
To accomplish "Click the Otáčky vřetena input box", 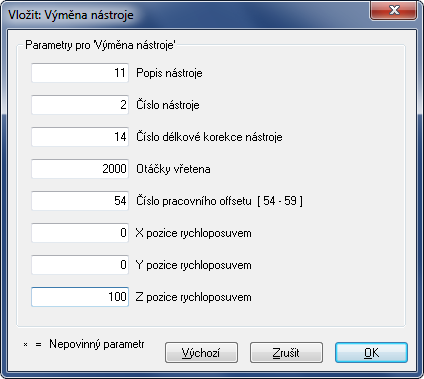I will [80, 169].
